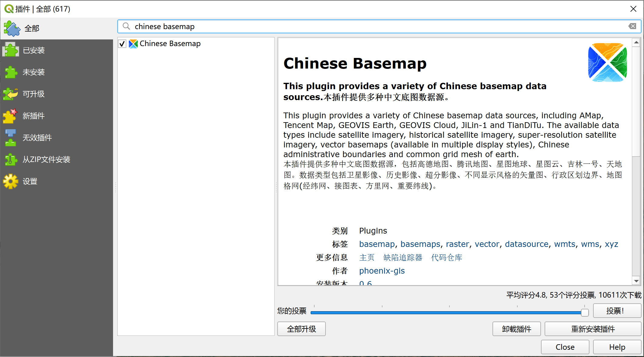Click in the plugin search field
644x357 pixels.
point(379,26)
